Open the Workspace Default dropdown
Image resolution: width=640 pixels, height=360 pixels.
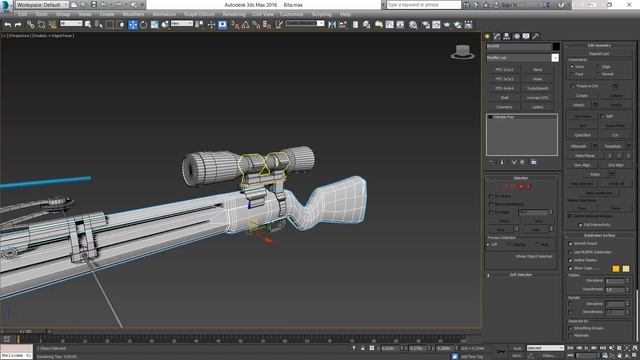[42, 5]
